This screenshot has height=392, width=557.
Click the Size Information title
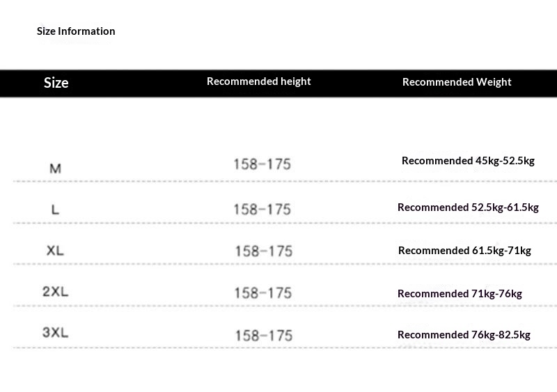(76, 31)
